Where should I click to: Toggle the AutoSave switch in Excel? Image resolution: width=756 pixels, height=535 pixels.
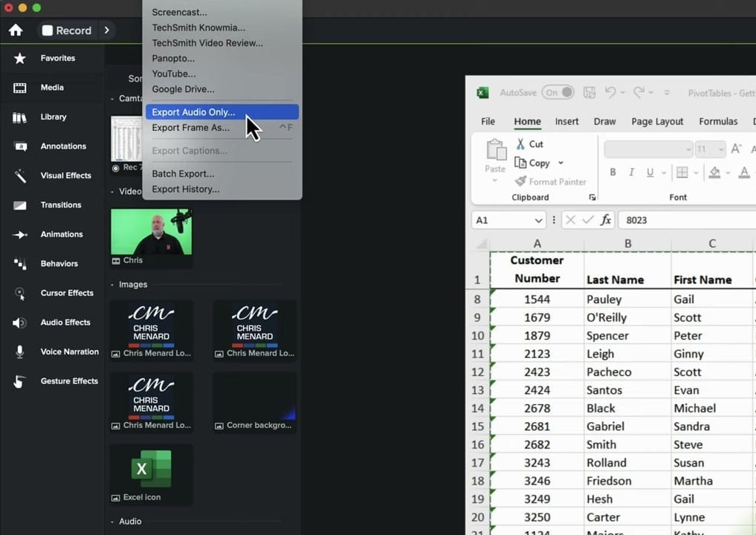coord(558,92)
